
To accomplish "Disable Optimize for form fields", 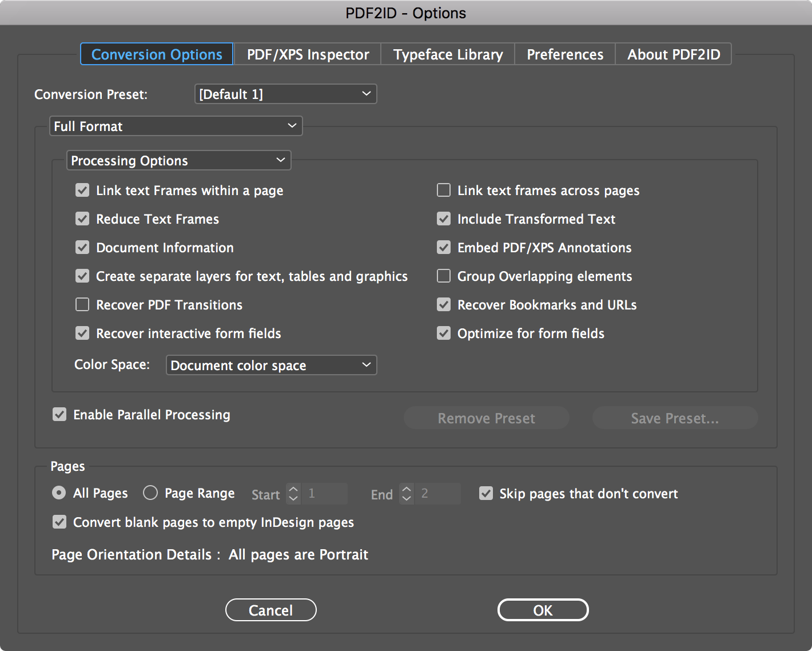I will [x=444, y=333].
